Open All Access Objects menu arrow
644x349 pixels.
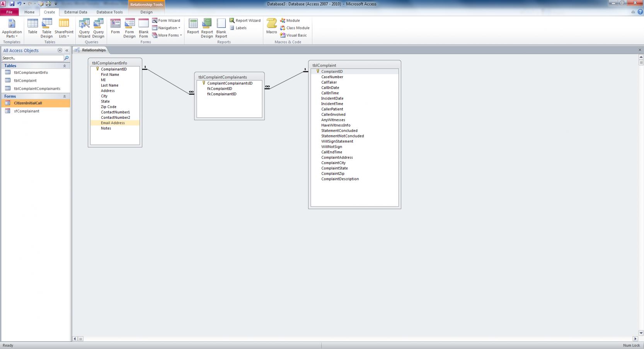point(60,50)
